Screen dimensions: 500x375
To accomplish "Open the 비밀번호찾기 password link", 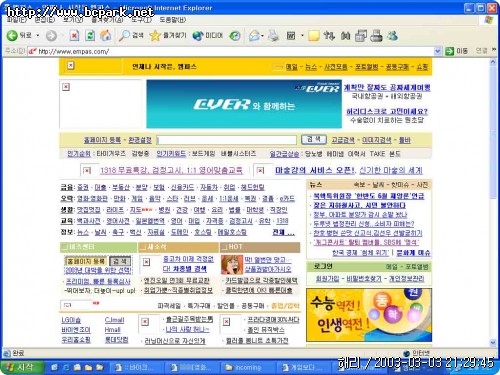I will click(364, 279).
